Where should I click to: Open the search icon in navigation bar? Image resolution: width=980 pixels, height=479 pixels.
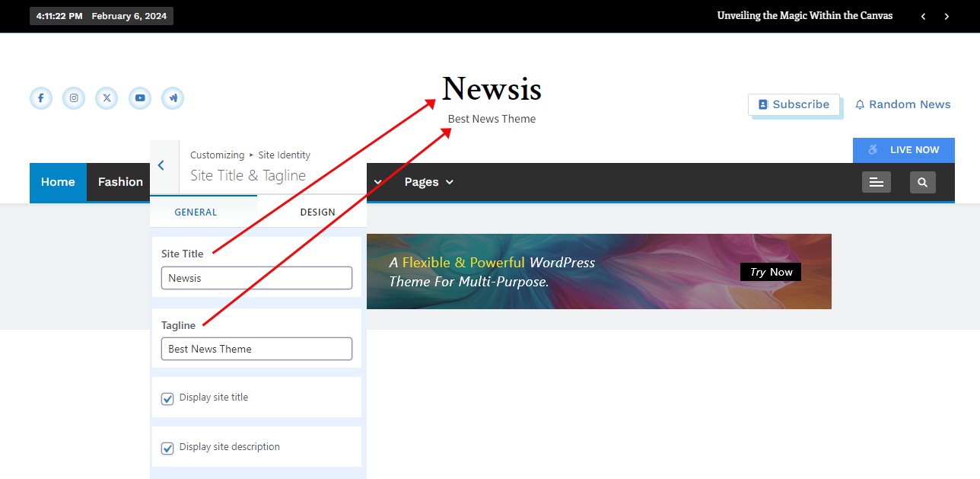[922, 182]
